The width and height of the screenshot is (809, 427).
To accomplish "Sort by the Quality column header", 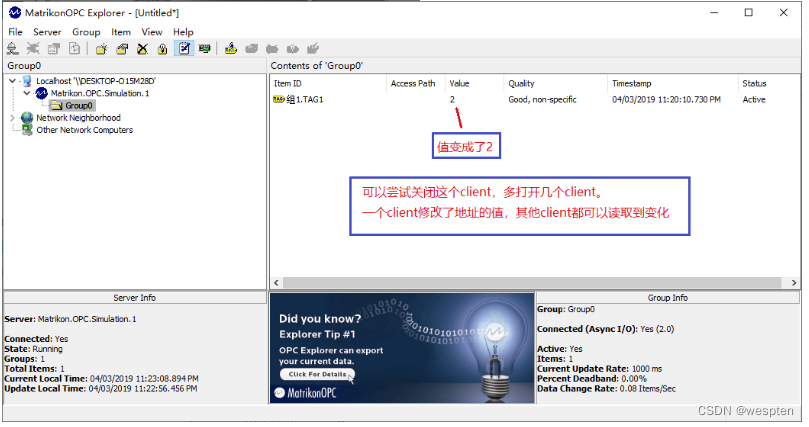I will click(555, 84).
